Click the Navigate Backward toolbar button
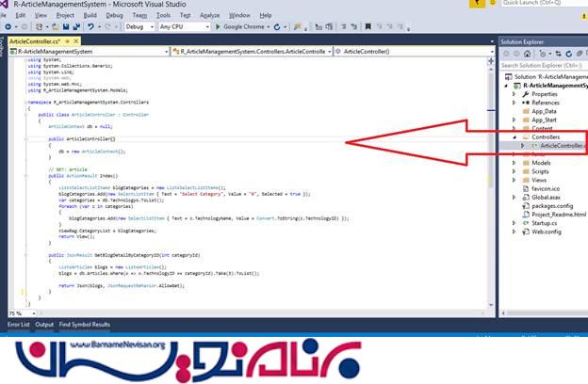The image size is (588, 384). click(8, 27)
